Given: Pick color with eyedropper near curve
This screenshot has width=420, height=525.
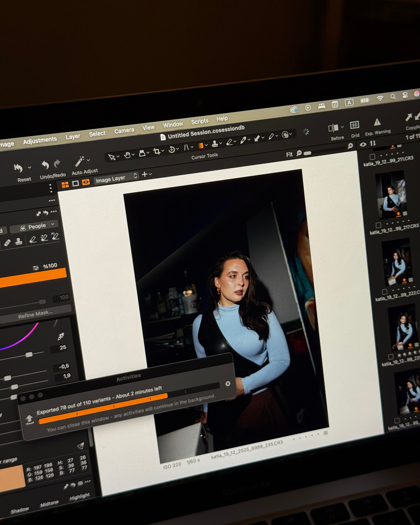Looking at the screenshot, I should click(61, 337).
